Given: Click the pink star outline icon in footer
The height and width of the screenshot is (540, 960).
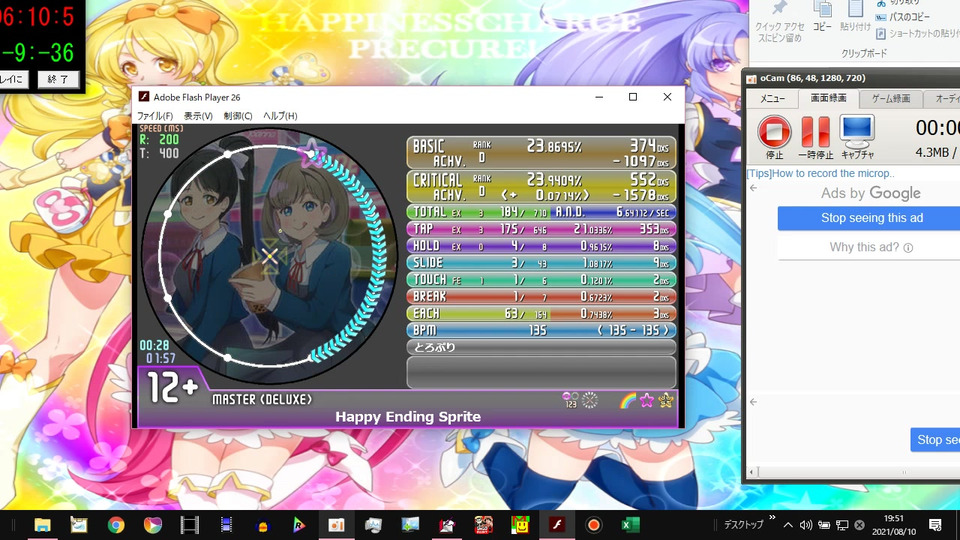Looking at the screenshot, I should click(647, 400).
